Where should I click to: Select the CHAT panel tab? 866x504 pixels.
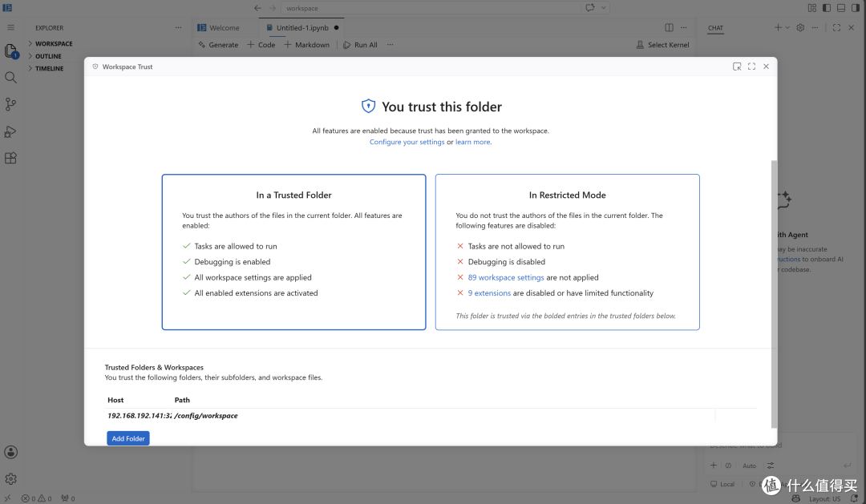point(715,27)
